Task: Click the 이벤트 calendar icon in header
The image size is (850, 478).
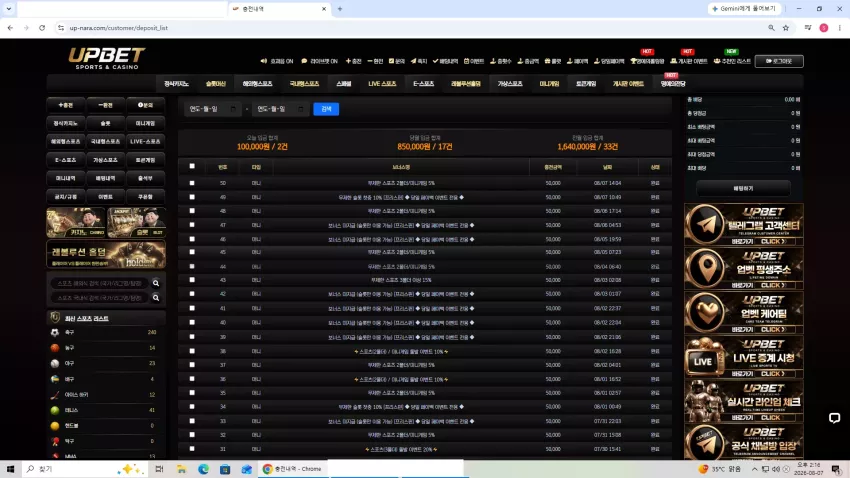Action: 474,61
